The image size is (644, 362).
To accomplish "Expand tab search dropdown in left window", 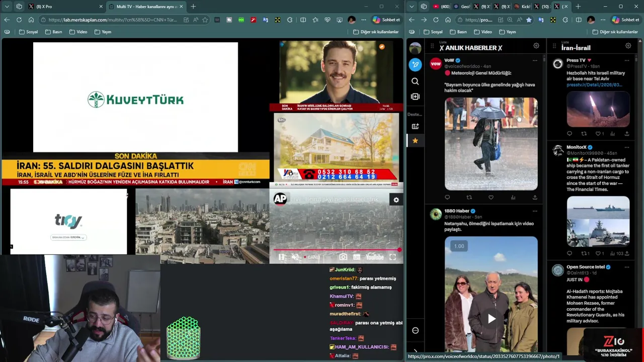I will tap(7, 7).
